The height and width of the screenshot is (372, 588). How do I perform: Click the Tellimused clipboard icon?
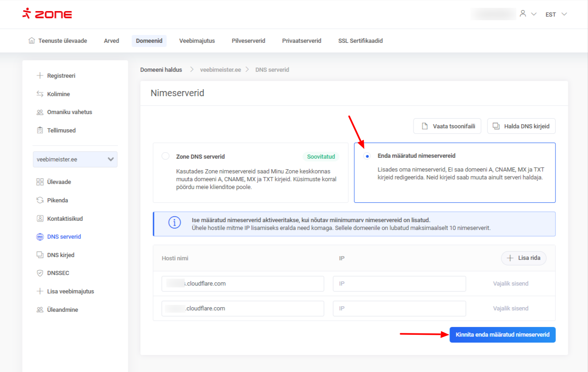[40, 130]
